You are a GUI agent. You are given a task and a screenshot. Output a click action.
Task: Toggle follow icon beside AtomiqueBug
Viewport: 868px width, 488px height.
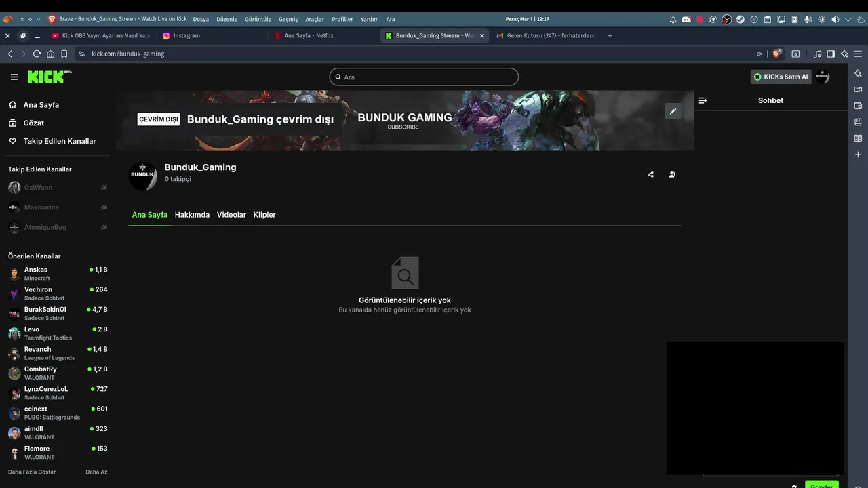coord(104,227)
